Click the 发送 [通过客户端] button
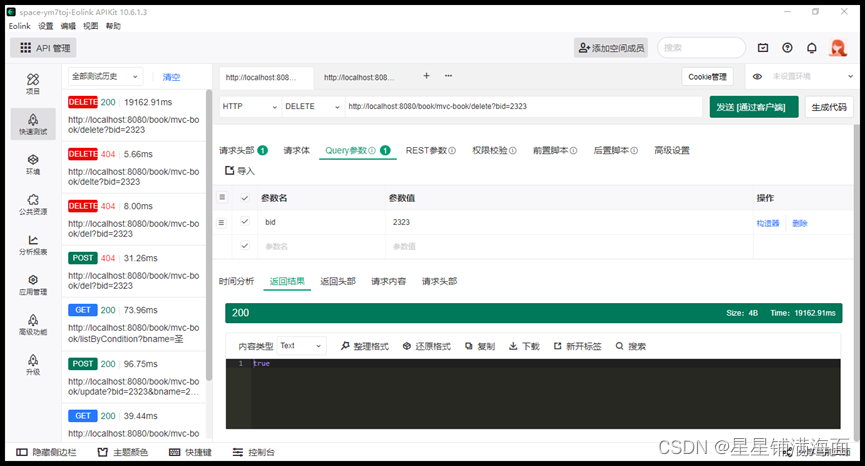Image resolution: width=865 pixels, height=466 pixels. 754,107
